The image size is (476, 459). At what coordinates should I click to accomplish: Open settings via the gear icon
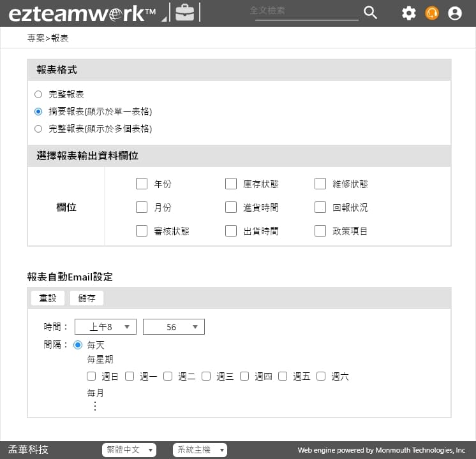[408, 13]
